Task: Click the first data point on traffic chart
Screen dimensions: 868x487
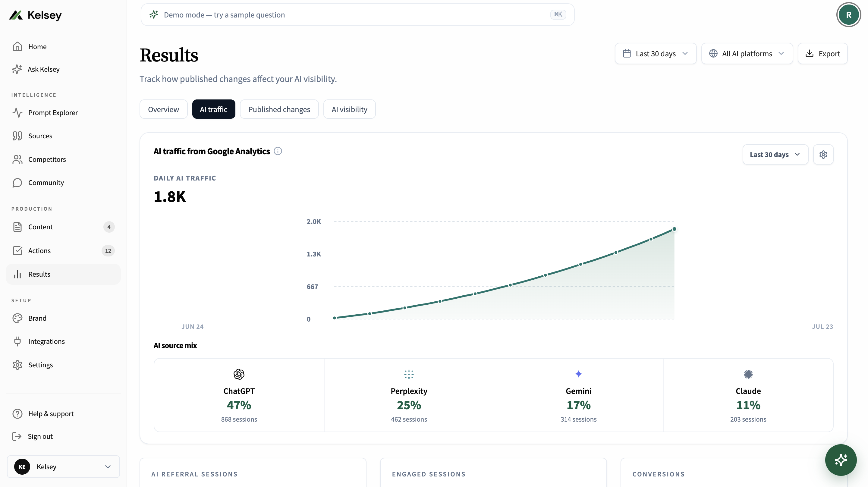Action: pyautogui.click(x=334, y=318)
